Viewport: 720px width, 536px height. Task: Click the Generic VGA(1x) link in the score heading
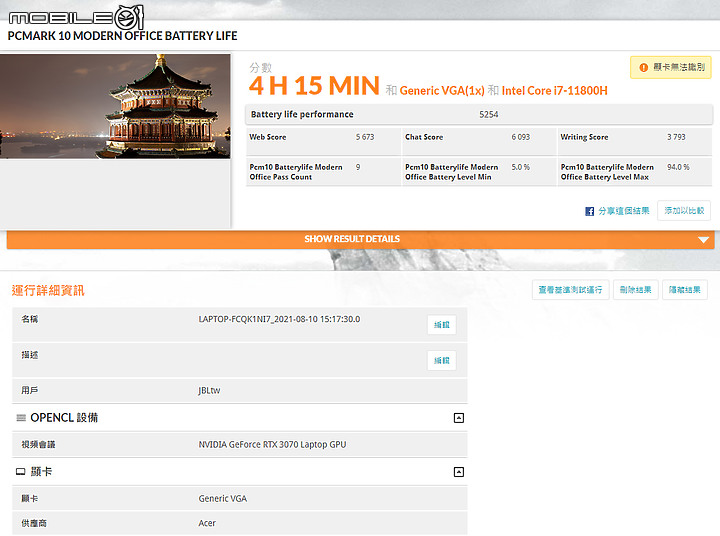pos(442,91)
